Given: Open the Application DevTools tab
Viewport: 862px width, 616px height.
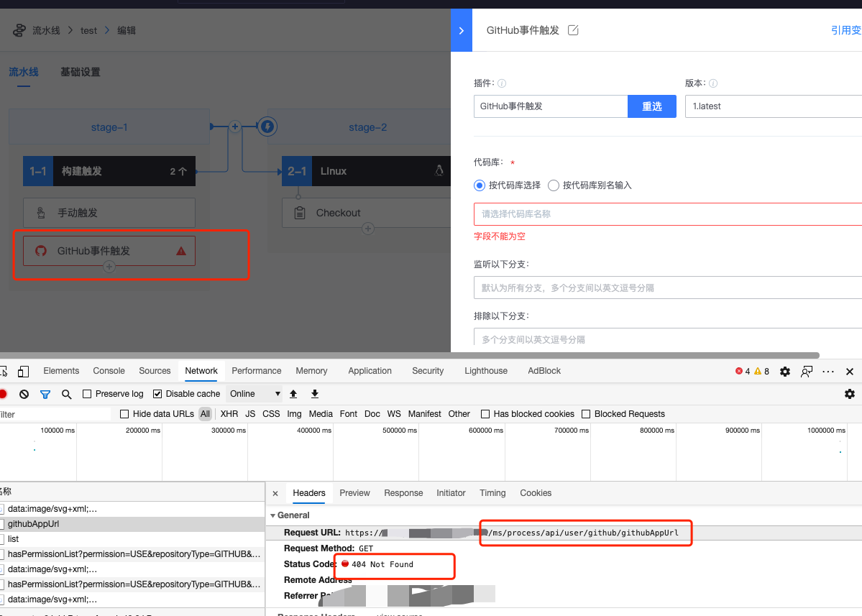Looking at the screenshot, I should coord(370,371).
